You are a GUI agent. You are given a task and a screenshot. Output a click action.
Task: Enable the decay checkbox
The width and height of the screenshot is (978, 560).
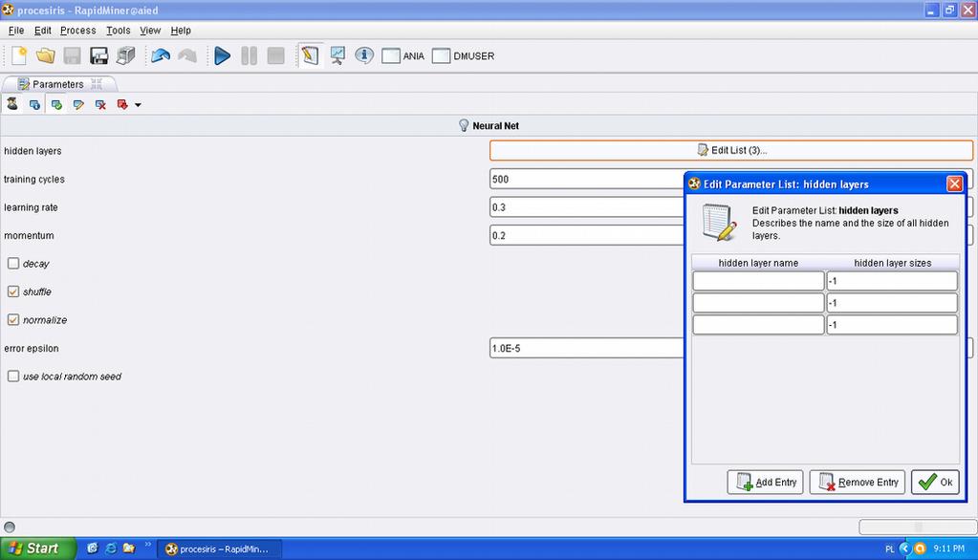[x=13, y=263]
